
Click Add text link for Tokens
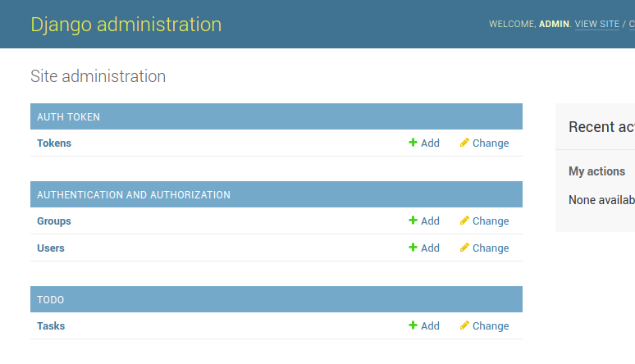(x=430, y=143)
